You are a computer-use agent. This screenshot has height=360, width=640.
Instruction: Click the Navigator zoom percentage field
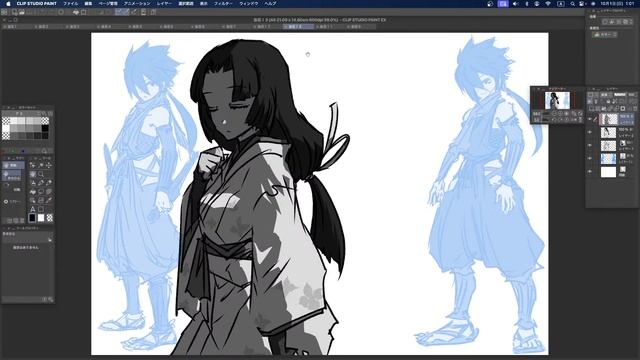[x=537, y=114]
